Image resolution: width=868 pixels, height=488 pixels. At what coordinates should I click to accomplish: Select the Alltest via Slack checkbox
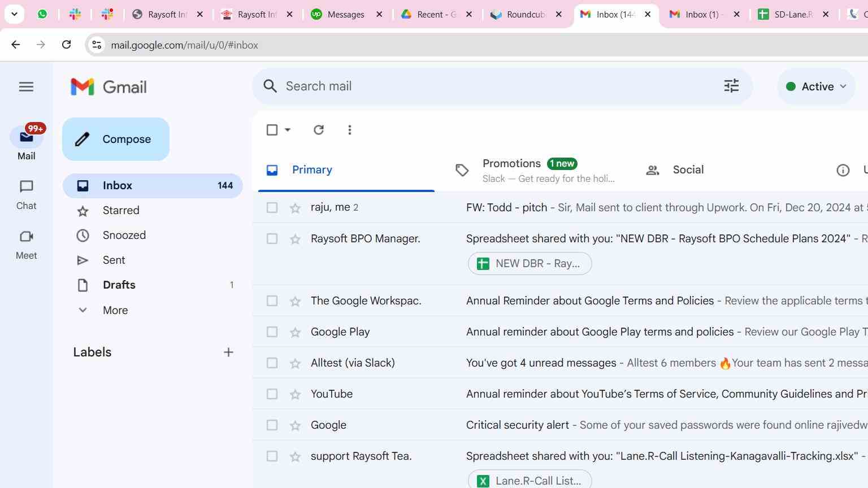pos(272,363)
